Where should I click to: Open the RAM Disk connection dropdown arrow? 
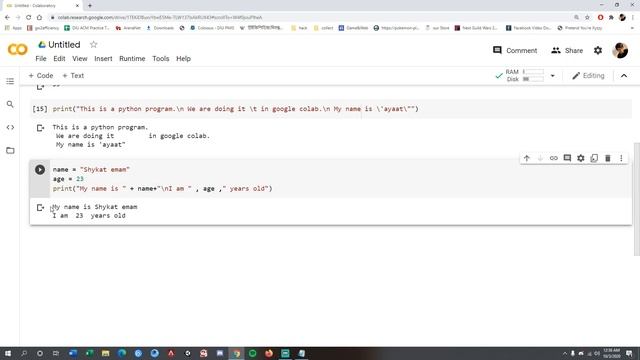pos(552,76)
